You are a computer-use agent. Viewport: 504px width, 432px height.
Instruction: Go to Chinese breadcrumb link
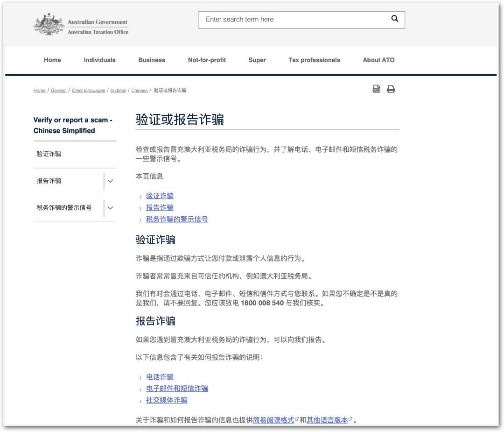140,91
